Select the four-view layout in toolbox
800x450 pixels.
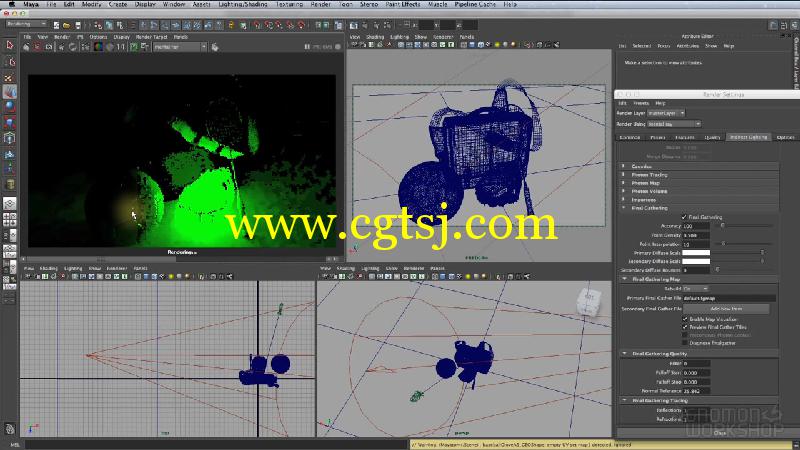[x=10, y=220]
